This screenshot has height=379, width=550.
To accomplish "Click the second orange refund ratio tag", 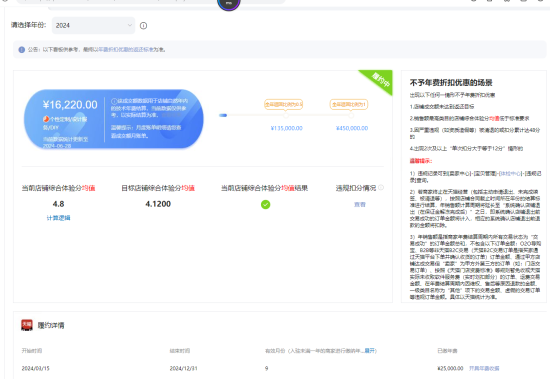I will 349,105.
